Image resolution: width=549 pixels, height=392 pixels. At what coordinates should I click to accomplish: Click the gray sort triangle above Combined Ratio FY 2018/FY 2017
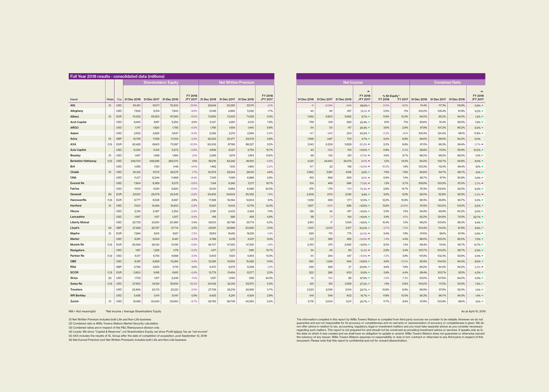482,91
